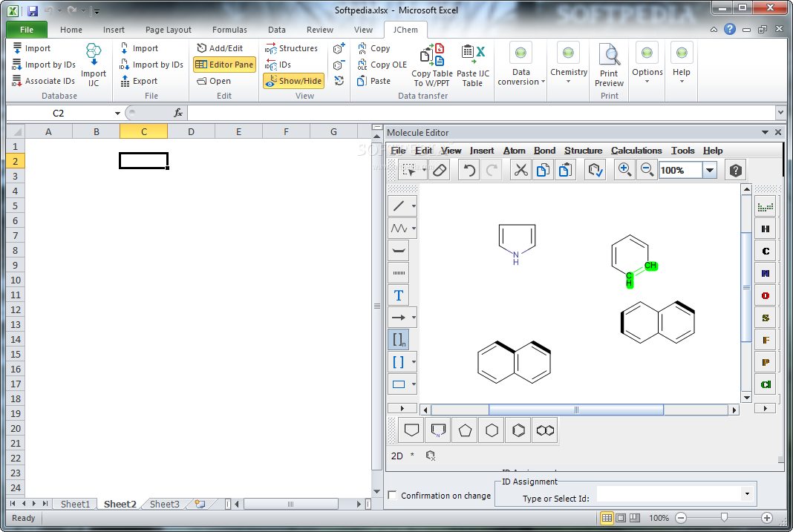Paste structure using Molecule Editor toolbar
Screen dimensions: 793x532
click(x=565, y=170)
